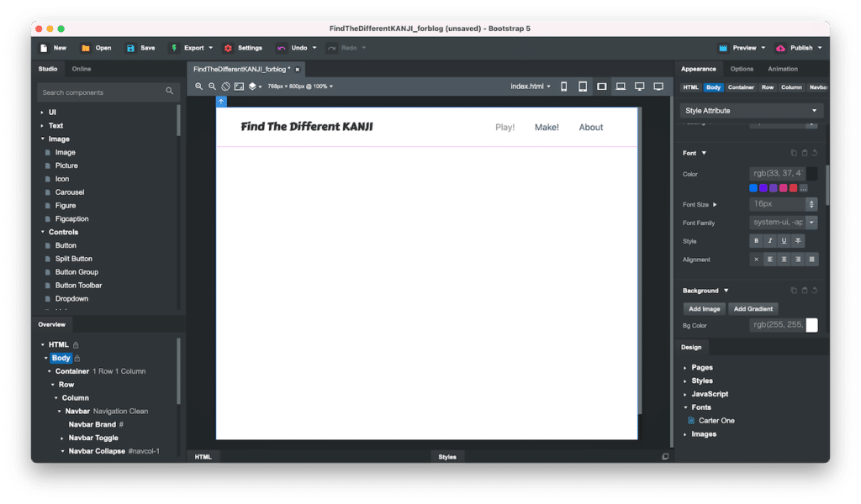Click the zoom out magnifier icon
The height and width of the screenshot is (504, 861).
[x=213, y=87]
